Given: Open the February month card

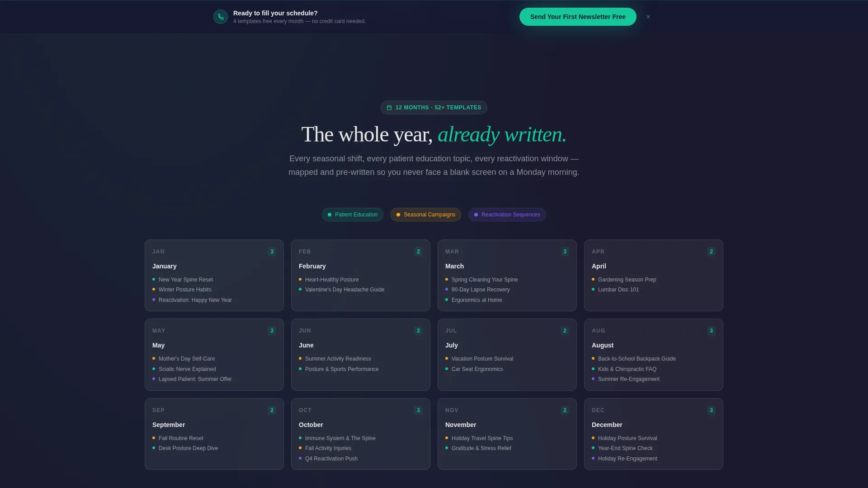Looking at the screenshot, I should tap(361, 275).
